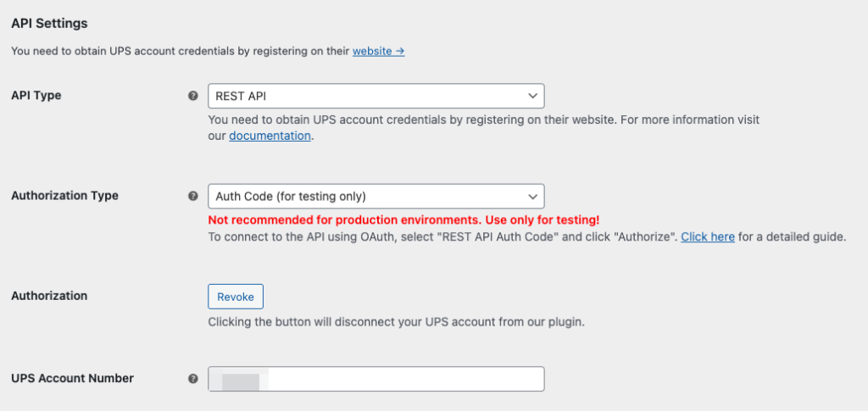Click the Authorization Type label
868x411 pixels.
click(64, 196)
